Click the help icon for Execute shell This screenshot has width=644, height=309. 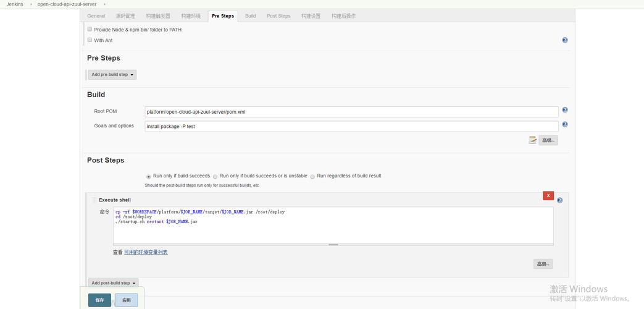pyautogui.click(x=559, y=200)
